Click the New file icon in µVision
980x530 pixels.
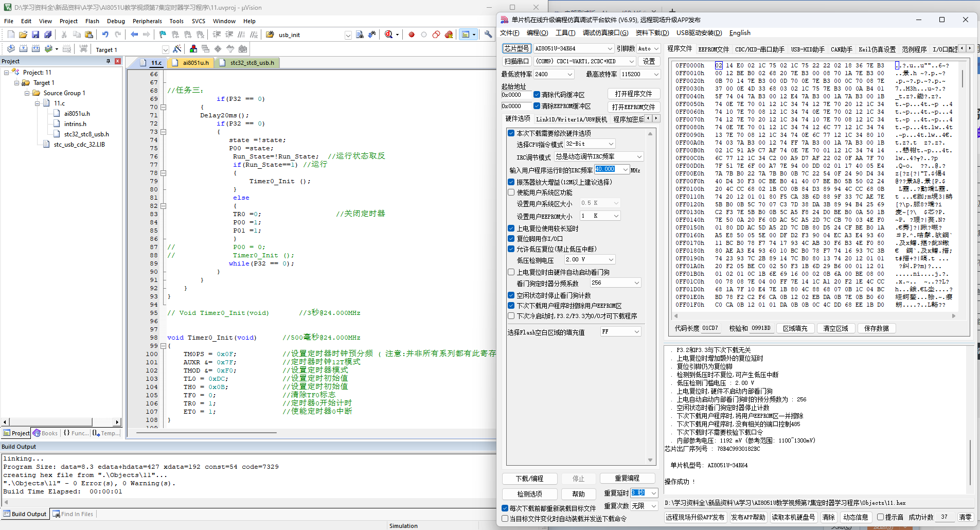tap(11, 34)
